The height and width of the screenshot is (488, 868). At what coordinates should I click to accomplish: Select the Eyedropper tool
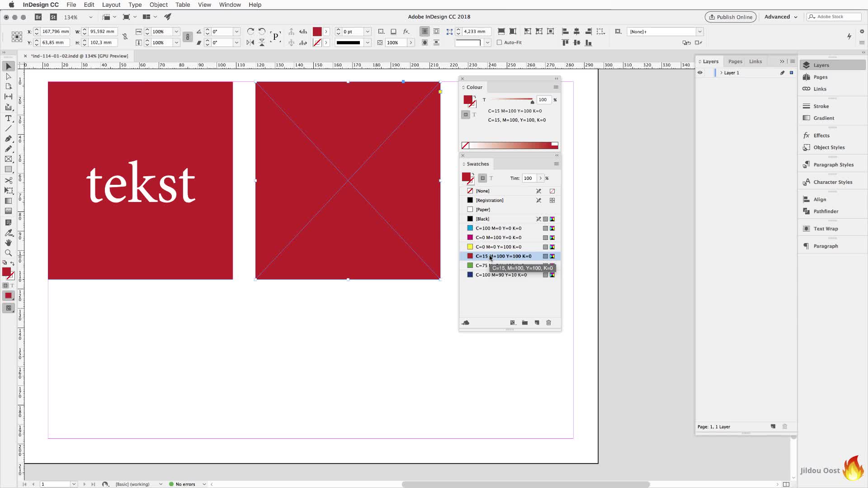click(8, 233)
